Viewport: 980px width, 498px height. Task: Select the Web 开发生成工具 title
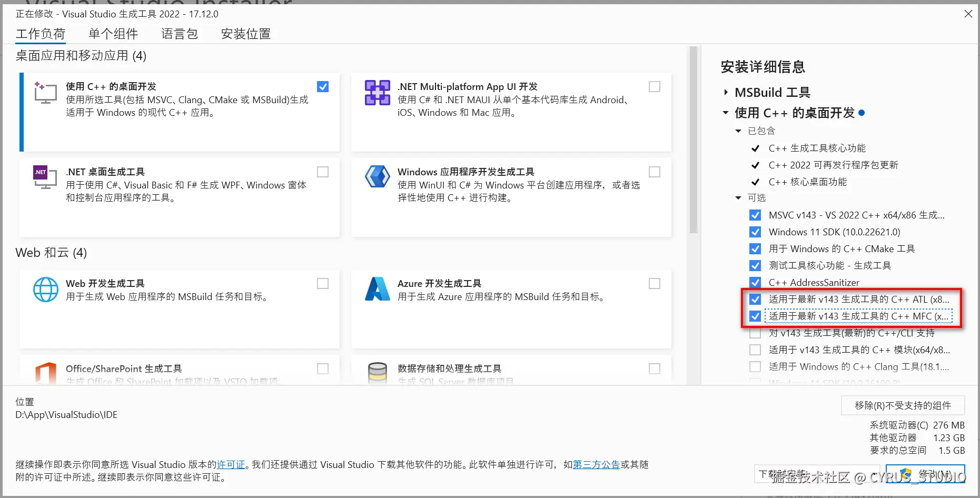(x=105, y=284)
